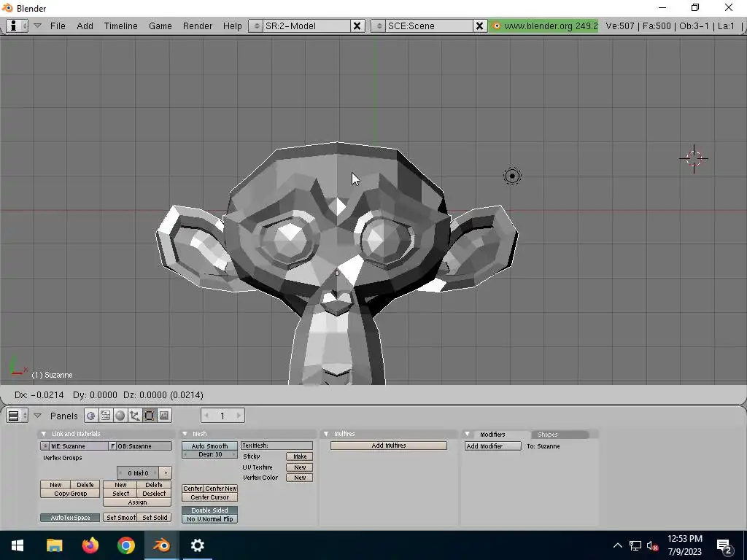747x560 pixels.
Task: Click the Copy Group button
Action: tap(71, 494)
